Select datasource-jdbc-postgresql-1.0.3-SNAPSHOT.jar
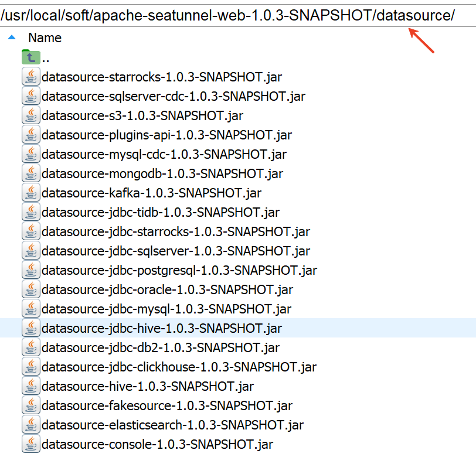The image size is (476, 474). [x=179, y=271]
